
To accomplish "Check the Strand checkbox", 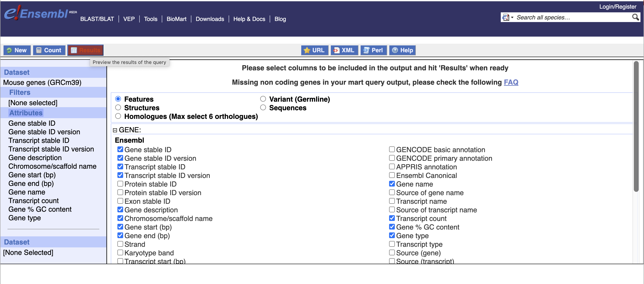I will pos(120,244).
